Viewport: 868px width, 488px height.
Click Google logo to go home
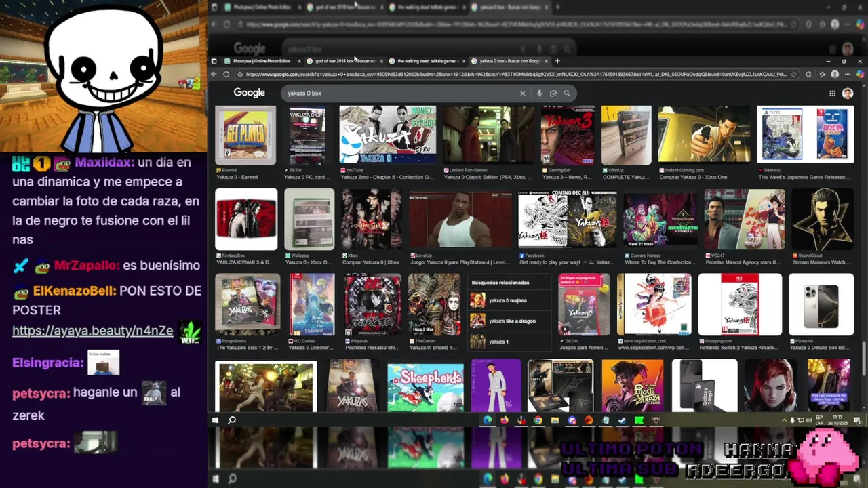point(249,93)
